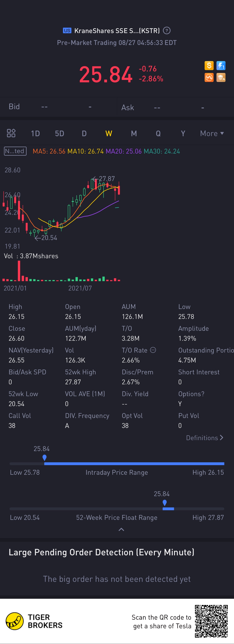
Task: Tap the yellow dollar sign badge
Action: tap(209, 66)
